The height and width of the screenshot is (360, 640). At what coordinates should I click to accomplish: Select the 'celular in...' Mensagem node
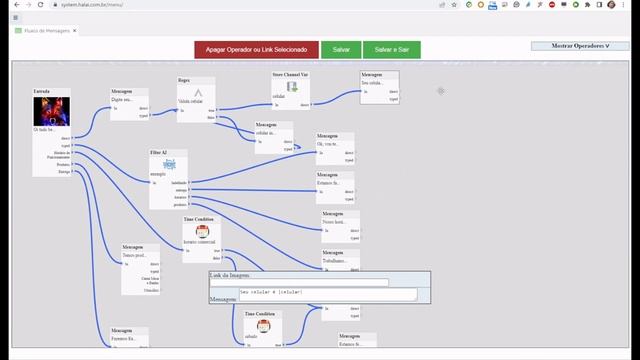tap(274, 138)
